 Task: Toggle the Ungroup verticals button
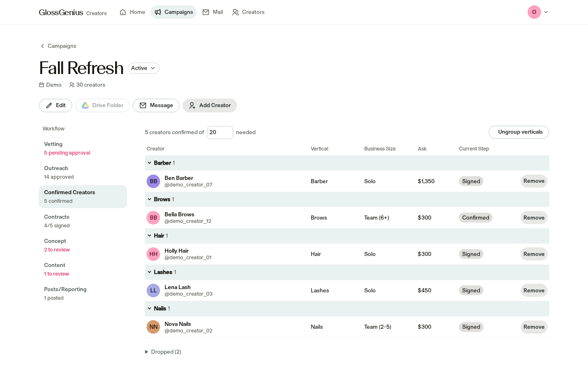519,132
